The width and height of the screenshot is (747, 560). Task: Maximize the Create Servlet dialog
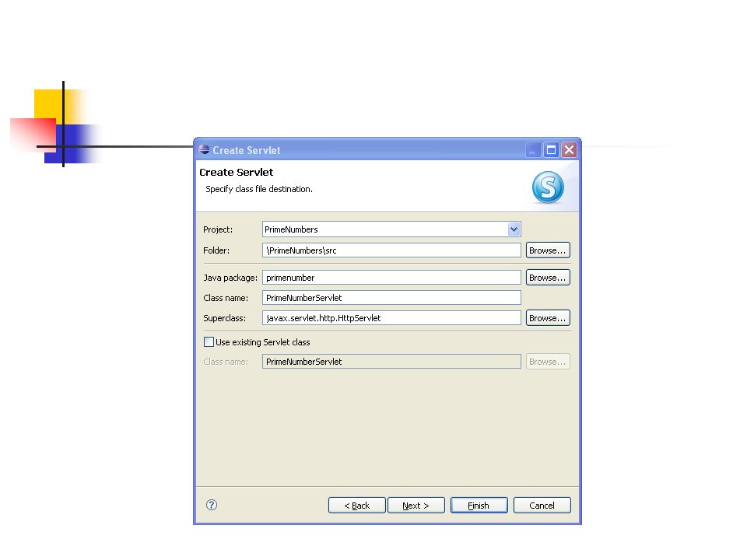551,150
